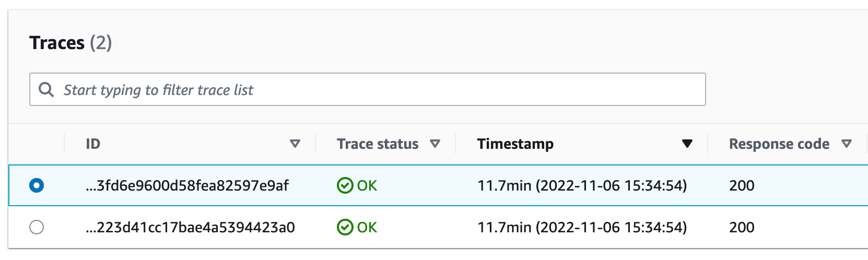Sort by Trace status column arrow
Image resolution: width=868 pixels, height=260 pixels.
tap(435, 144)
